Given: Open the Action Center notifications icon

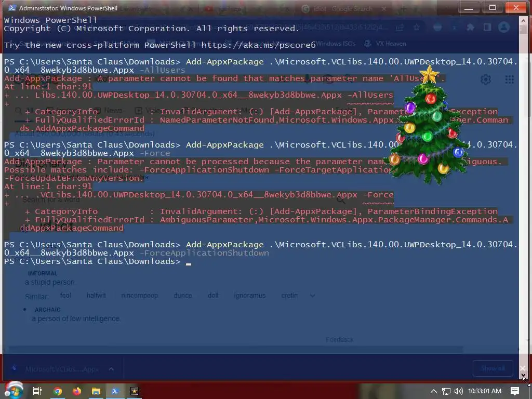Looking at the screenshot, I should 515,391.
